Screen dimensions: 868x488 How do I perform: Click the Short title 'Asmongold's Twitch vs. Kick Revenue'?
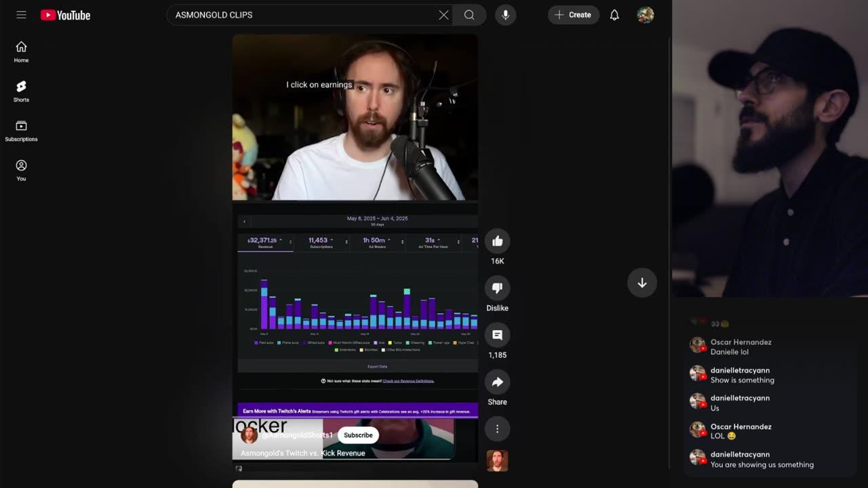303,453
